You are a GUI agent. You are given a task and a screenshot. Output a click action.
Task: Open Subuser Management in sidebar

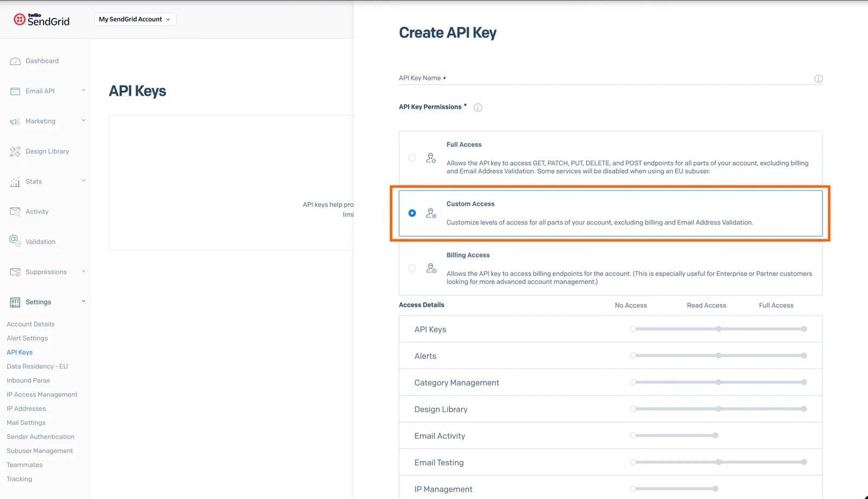click(40, 451)
